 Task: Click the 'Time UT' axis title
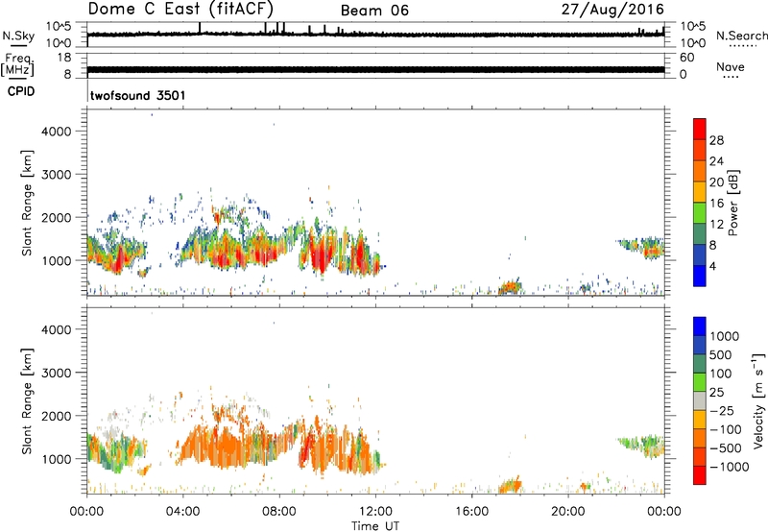[x=375, y=526]
